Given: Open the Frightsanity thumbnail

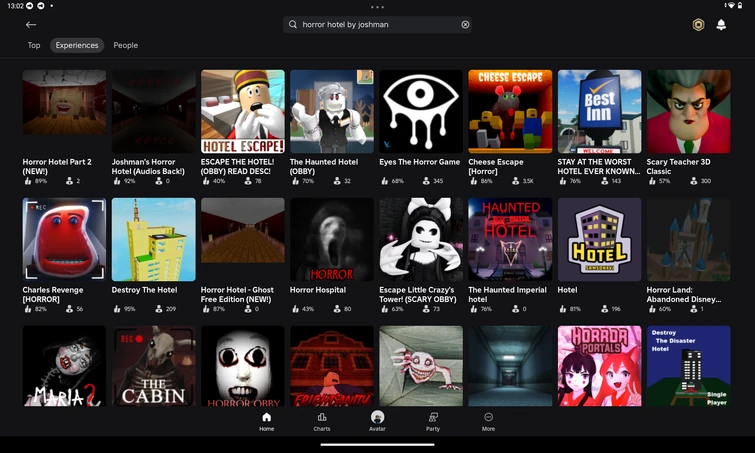Looking at the screenshot, I should pos(332,366).
